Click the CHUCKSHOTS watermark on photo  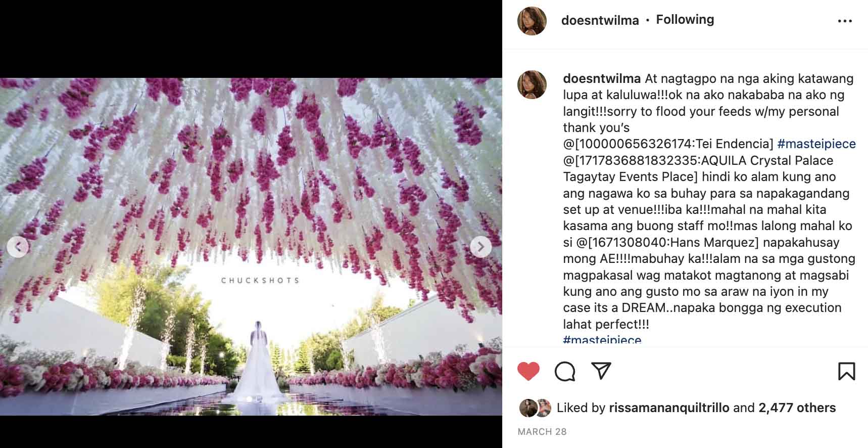[x=260, y=280]
